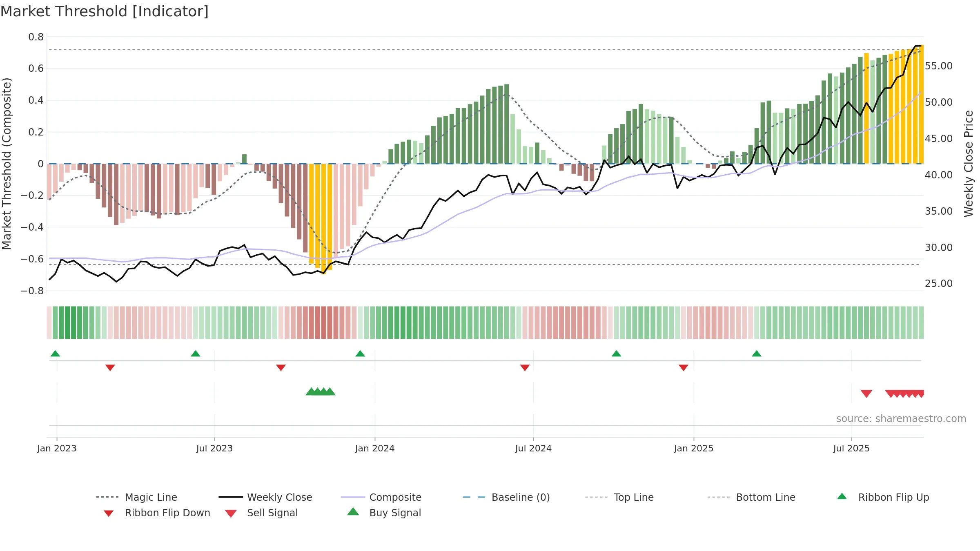980x551 pixels.
Task: Click the Market Threshold (Composite) axis title
Action: pos(7,163)
